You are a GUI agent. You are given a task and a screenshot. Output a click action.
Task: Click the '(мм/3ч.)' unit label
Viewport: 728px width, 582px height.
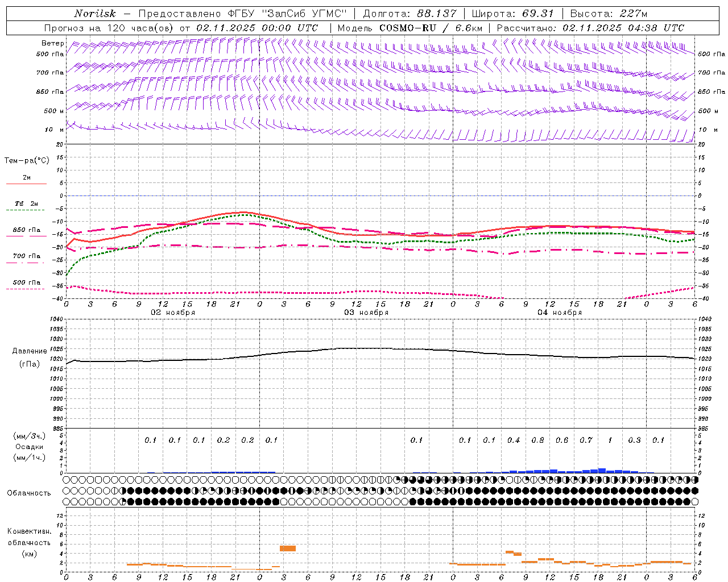click(30, 436)
